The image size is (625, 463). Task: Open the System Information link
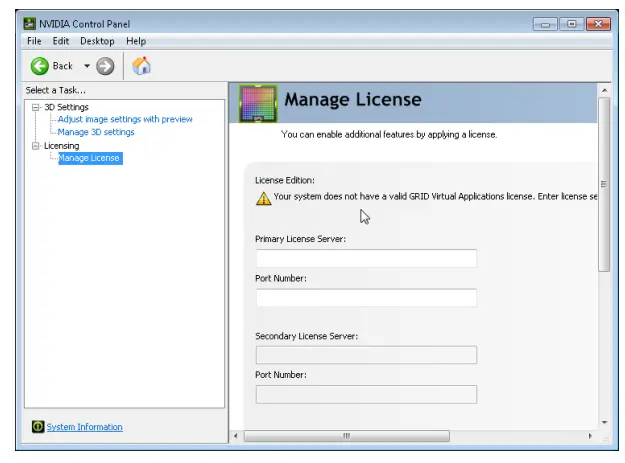pos(85,427)
